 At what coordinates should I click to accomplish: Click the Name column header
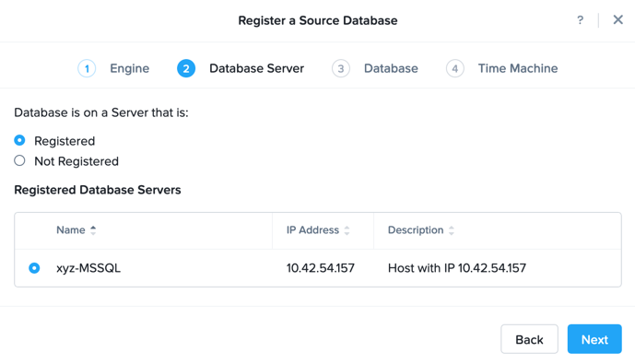[x=70, y=230]
